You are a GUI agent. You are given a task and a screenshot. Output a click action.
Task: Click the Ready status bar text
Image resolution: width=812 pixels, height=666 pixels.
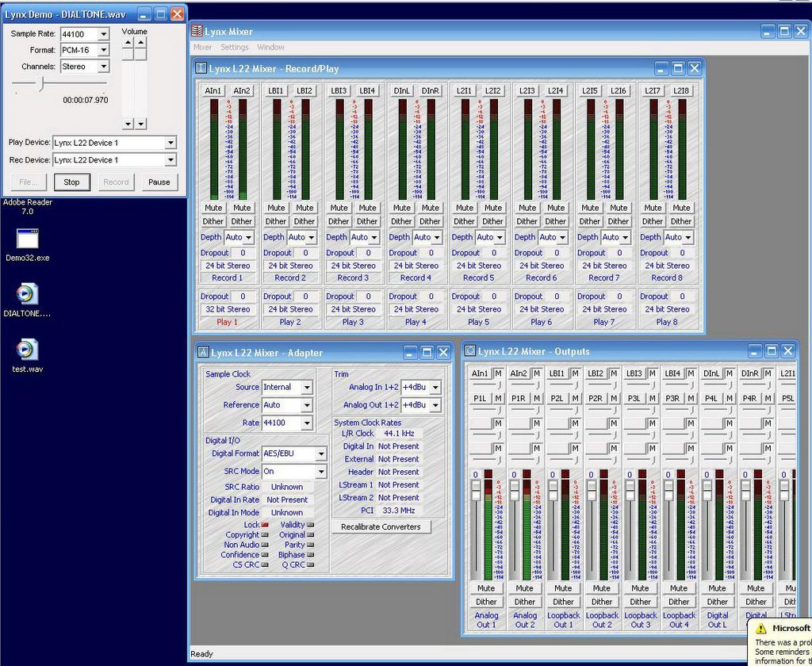[201, 654]
